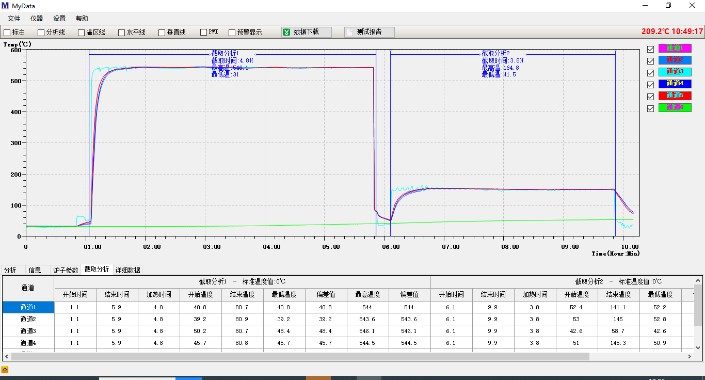Enable the 分析线 analysis line checkbox
This screenshot has width=705, height=380.
point(41,32)
